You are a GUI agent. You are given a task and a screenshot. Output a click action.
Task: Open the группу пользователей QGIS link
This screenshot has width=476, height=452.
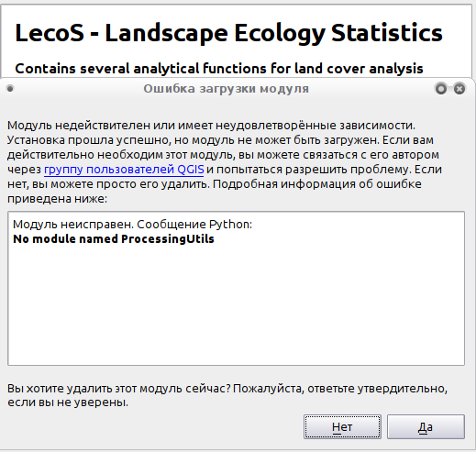pos(124,170)
